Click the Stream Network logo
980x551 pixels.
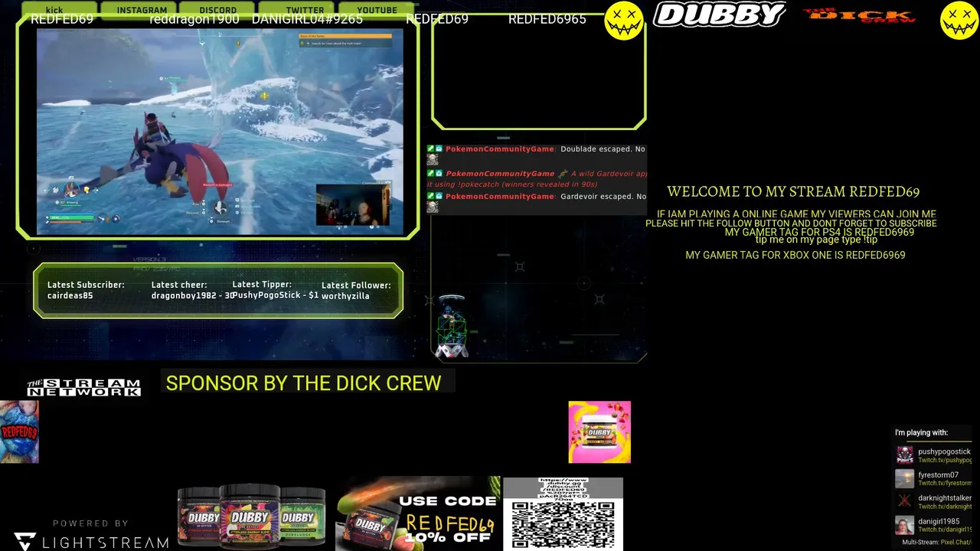83,387
